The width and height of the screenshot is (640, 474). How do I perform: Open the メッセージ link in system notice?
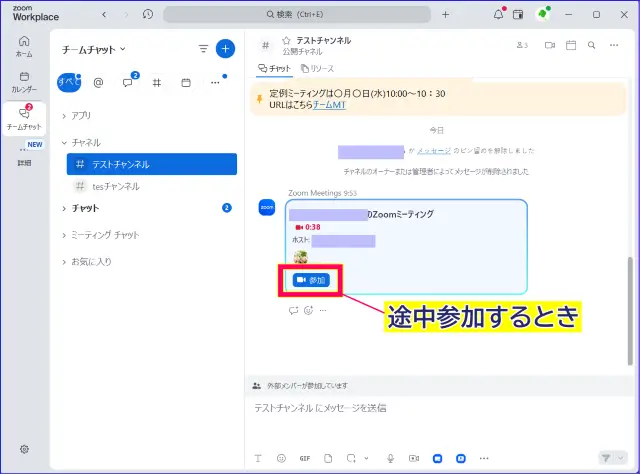pyautogui.click(x=434, y=151)
